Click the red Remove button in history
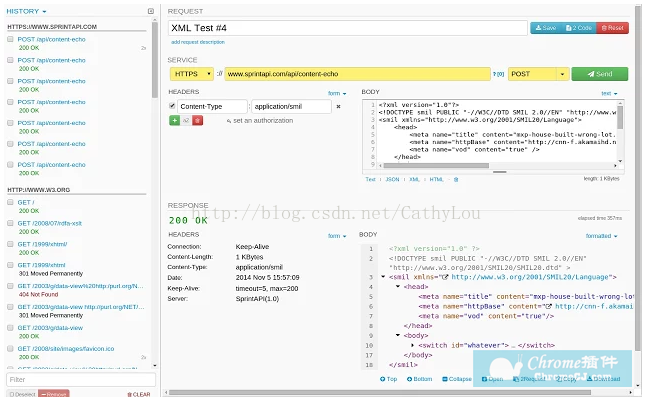Screen dimensions: 653x405 pyautogui.click(x=54, y=394)
